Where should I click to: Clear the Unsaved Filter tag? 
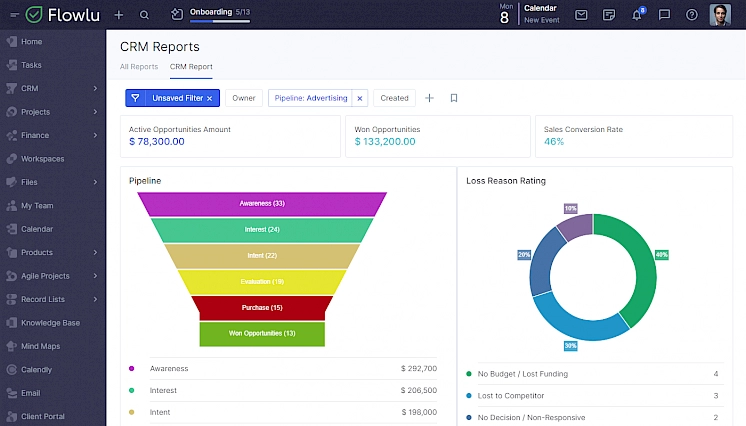[x=210, y=98]
